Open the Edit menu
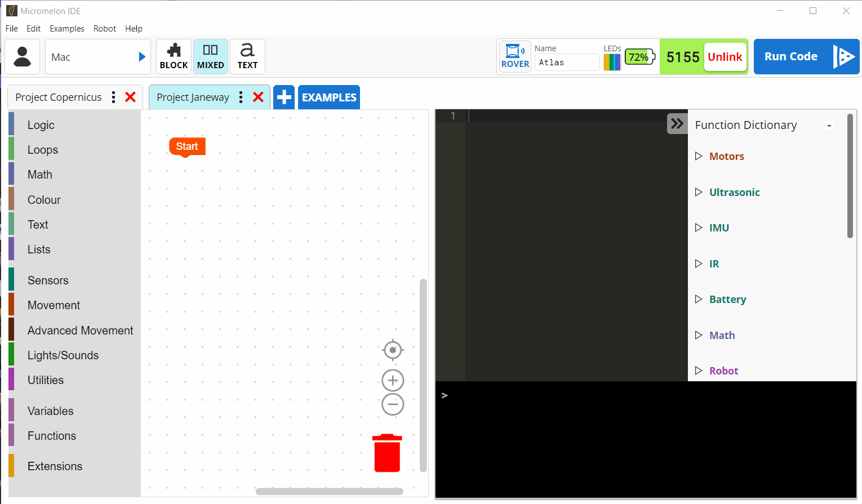 (34, 29)
